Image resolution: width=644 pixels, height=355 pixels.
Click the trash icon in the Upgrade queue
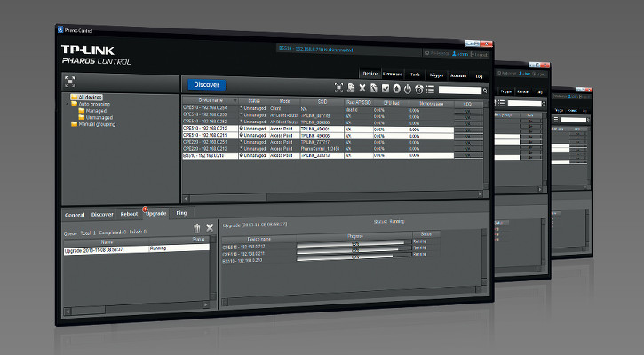[x=197, y=228]
